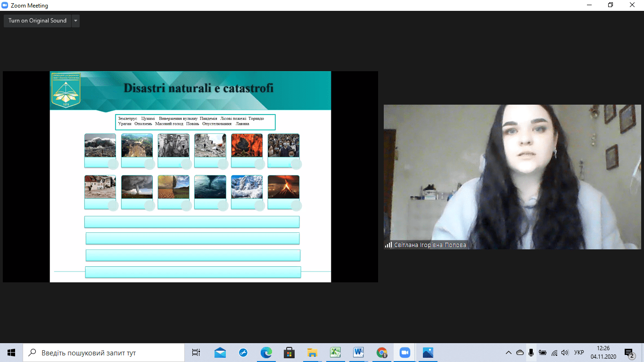This screenshot has height=362, width=644.
Task: Toggle the microphone icon in system tray
Action: (531, 353)
